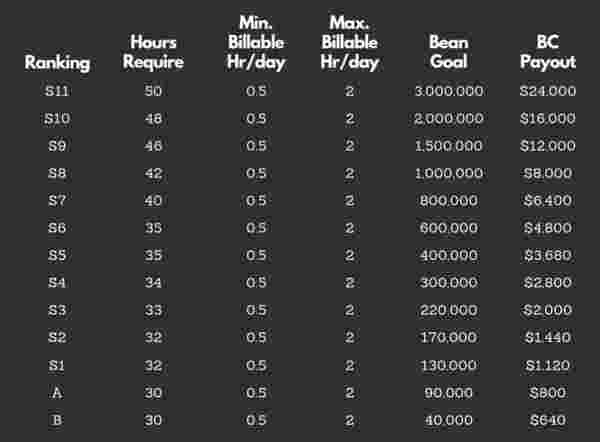Select the $24,000 payout value
600x442 pixels.
pyautogui.click(x=549, y=91)
